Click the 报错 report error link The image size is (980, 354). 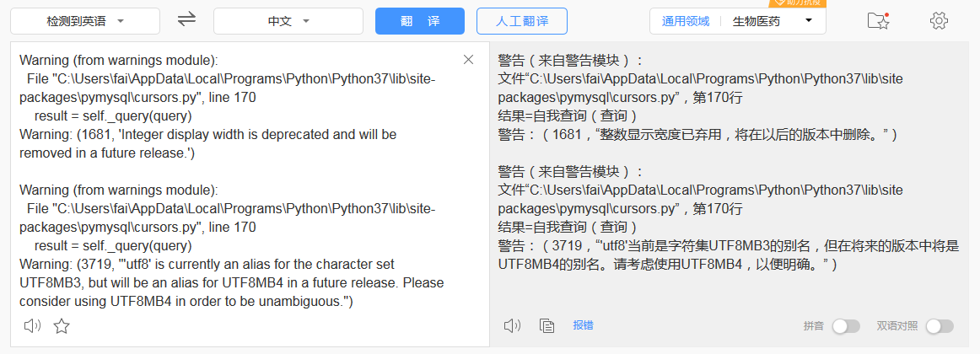point(583,325)
